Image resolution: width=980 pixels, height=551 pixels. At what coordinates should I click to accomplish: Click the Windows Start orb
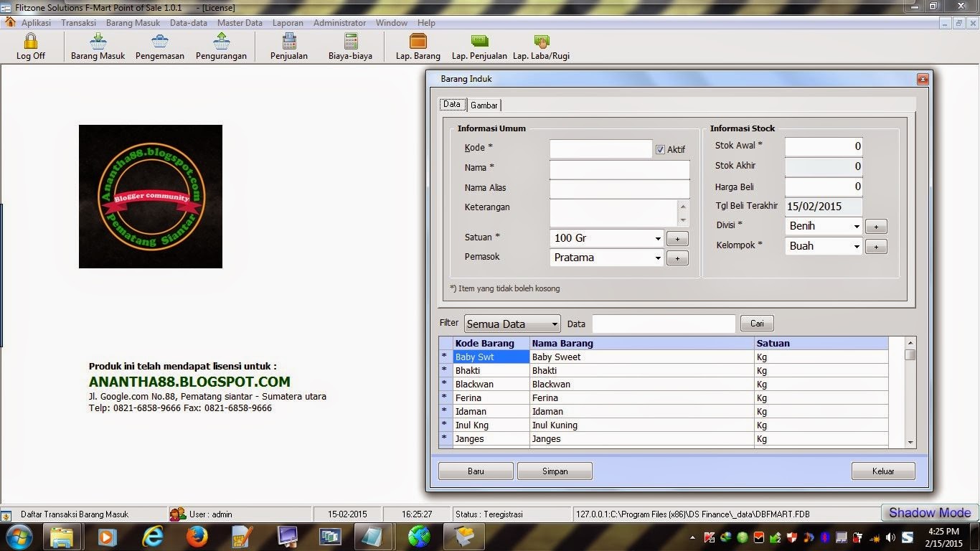[x=19, y=536]
